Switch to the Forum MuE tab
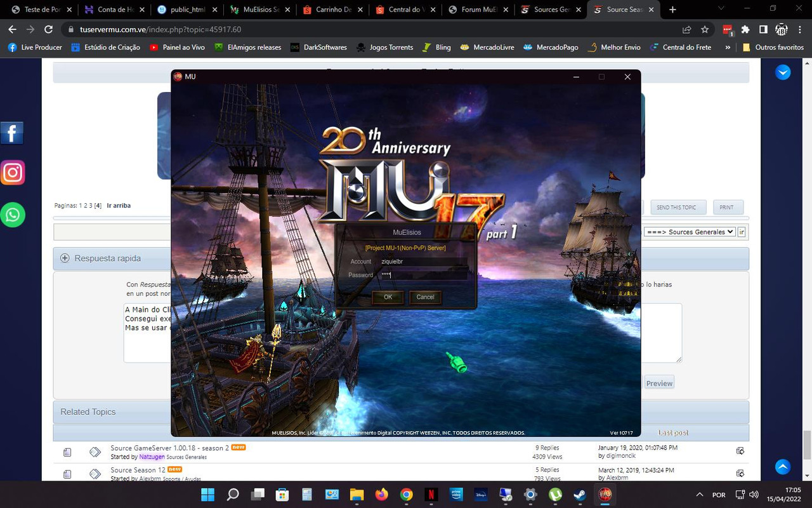Viewport: 812px width, 508px height. coord(480,10)
